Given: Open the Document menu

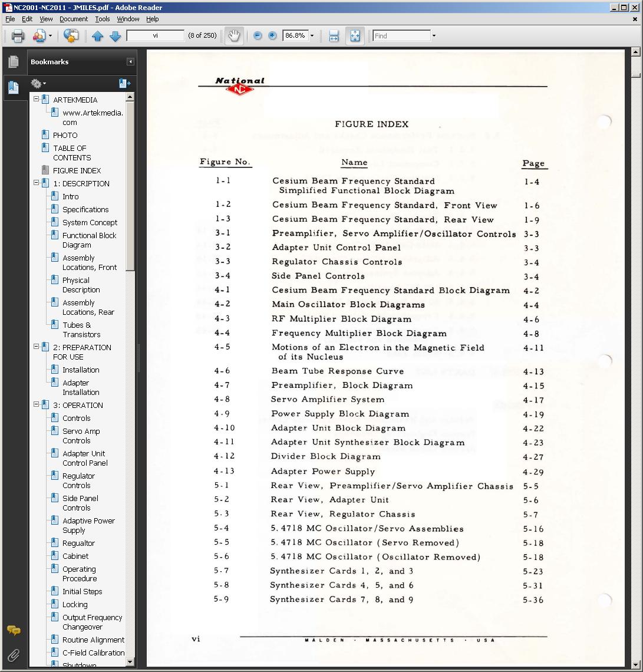Looking at the screenshot, I should 74,19.
